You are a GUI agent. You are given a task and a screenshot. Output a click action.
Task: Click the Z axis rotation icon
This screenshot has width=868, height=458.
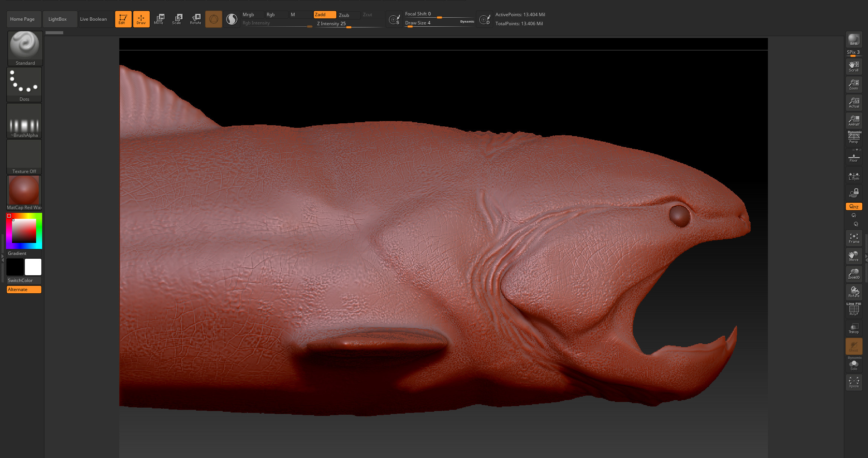click(x=856, y=224)
